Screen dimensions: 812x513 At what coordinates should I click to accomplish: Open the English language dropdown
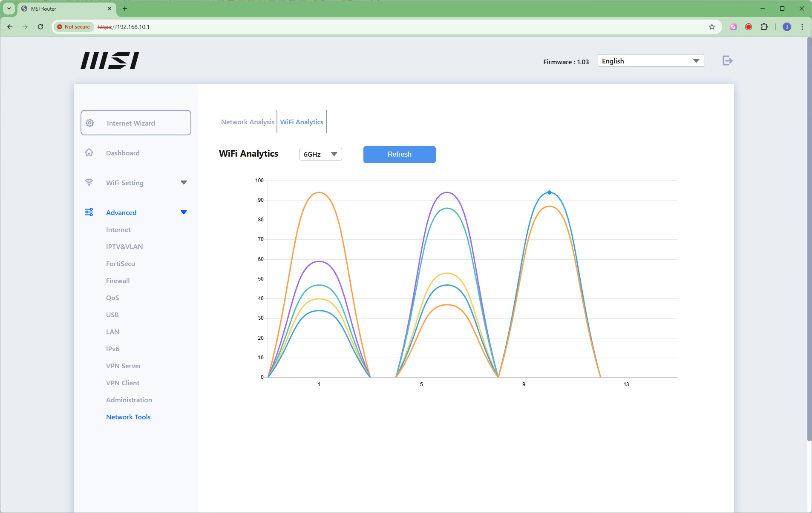point(650,61)
